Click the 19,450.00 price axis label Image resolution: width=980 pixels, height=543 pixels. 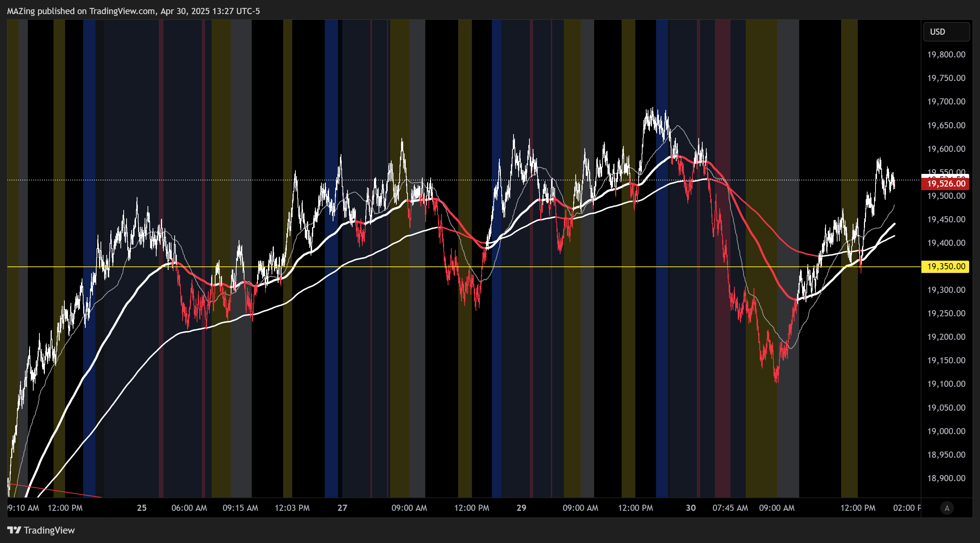coord(946,219)
